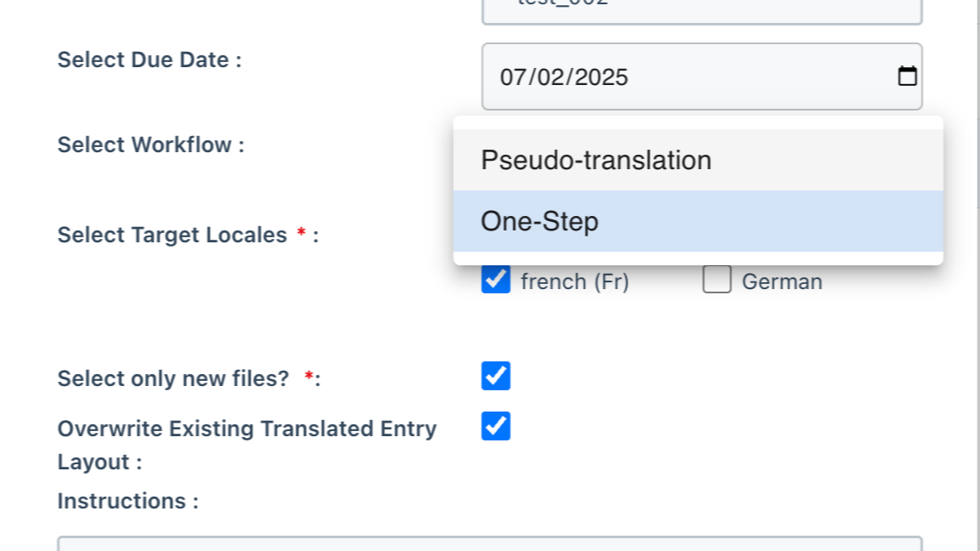Toggle Overwrite Existing Translated Entry Layout checkbox
980x551 pixels.
click(x=496, y=426)
